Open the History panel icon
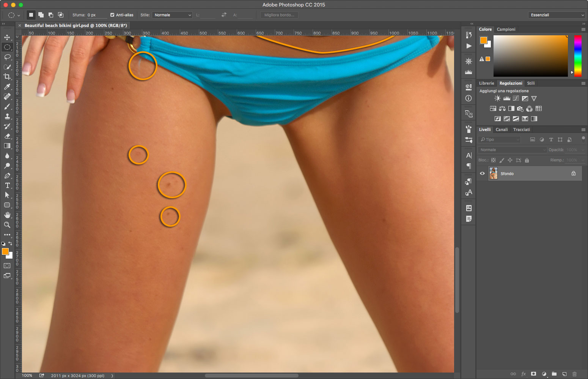This screenshot has width=588, height=379. pyautogui.click(x=469, y=35)
